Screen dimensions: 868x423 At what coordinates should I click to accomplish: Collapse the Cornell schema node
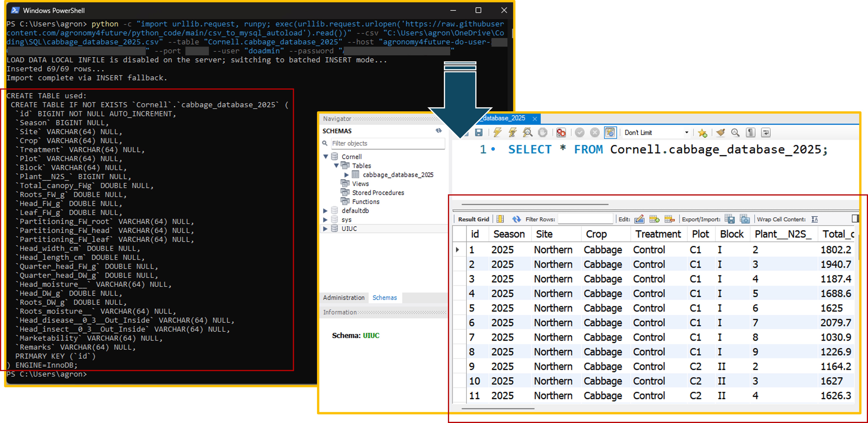[x=325, y=157]
